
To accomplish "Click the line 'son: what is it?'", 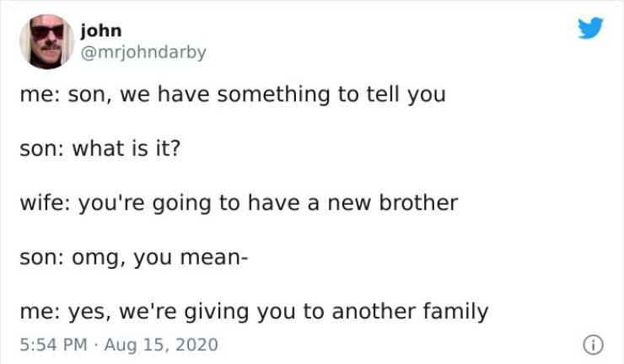I will coord(100,148).
